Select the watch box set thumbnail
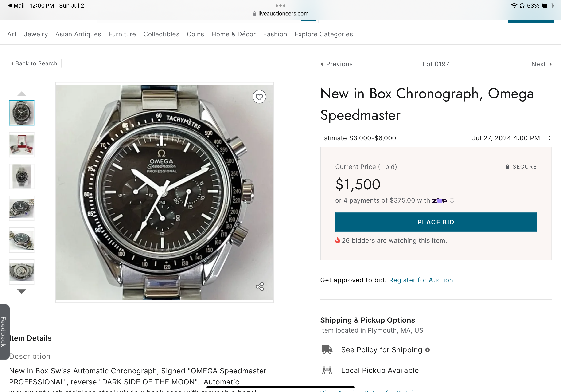Screen dimensions: 561x392 (x=22, y=145)
